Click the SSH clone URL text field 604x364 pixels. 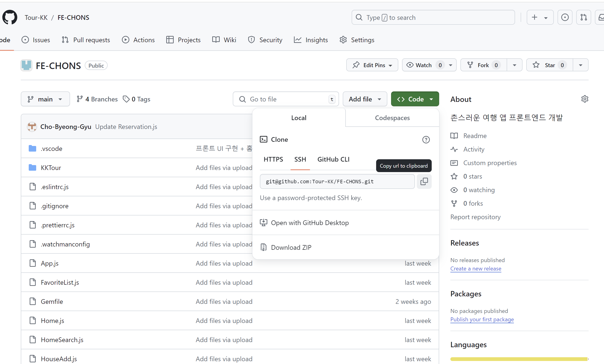click(x=337, y=181)
